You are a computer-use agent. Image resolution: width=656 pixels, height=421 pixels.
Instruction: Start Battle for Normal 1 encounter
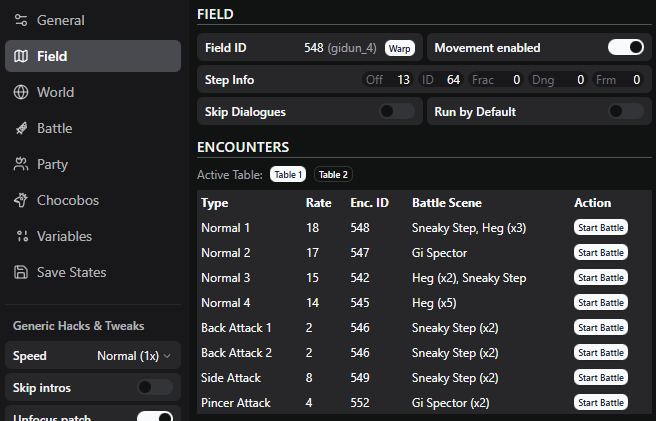601,228
